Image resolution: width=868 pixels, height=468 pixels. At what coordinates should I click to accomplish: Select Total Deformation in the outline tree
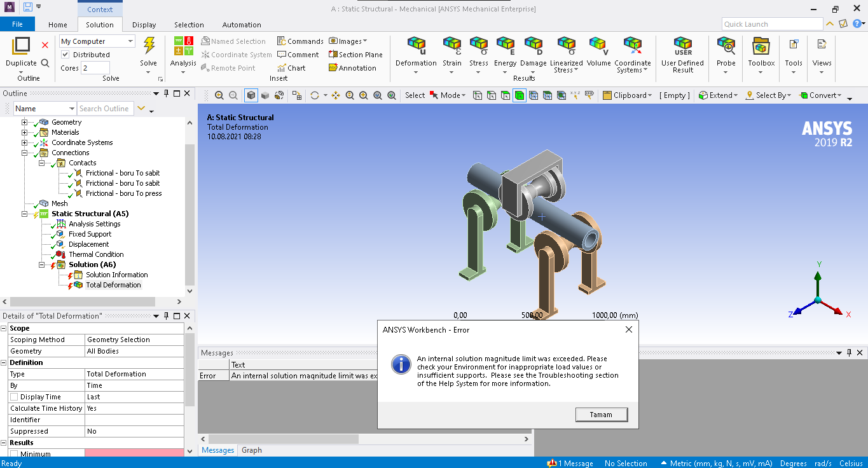pos(113,285)
